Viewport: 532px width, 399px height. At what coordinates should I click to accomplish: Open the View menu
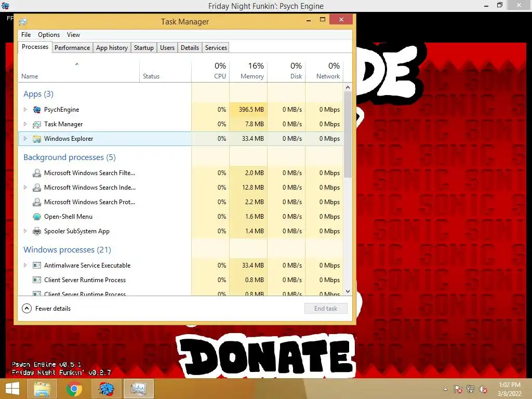pyautogui.click(x=73, y=35)
